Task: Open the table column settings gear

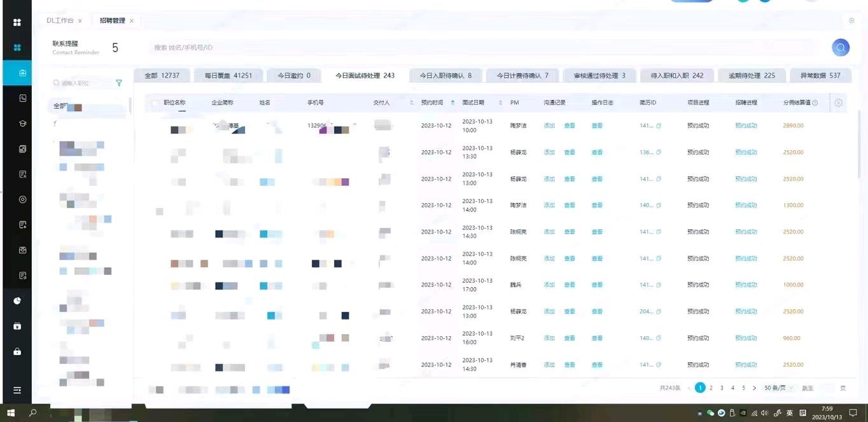Action: tap(838, 102)
